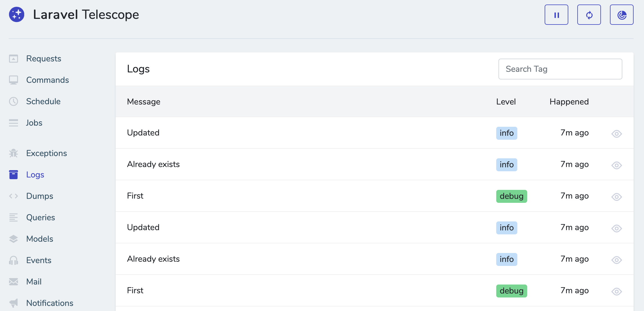This screenshot has width=644, height=311.
Task: Click the info level badge on Updated row
Action: [x=506, y=133]
